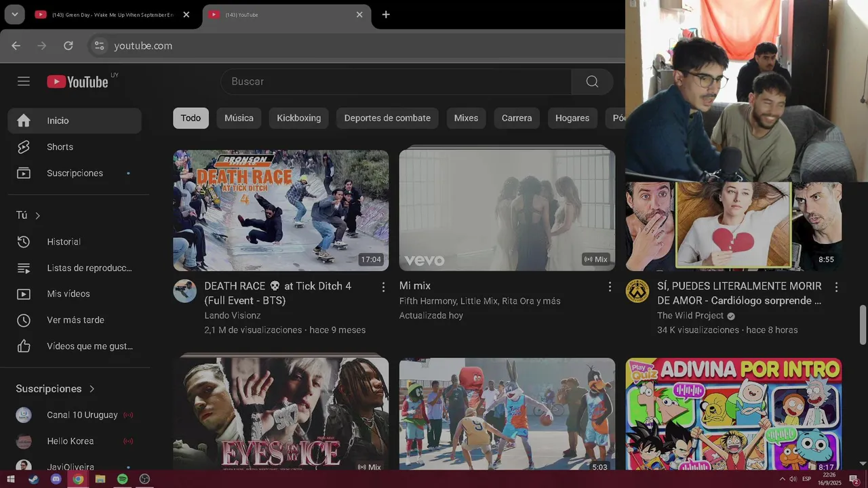868x488 pixels.
Task: Open the notification center icon
Action: [x=854, y=479]
